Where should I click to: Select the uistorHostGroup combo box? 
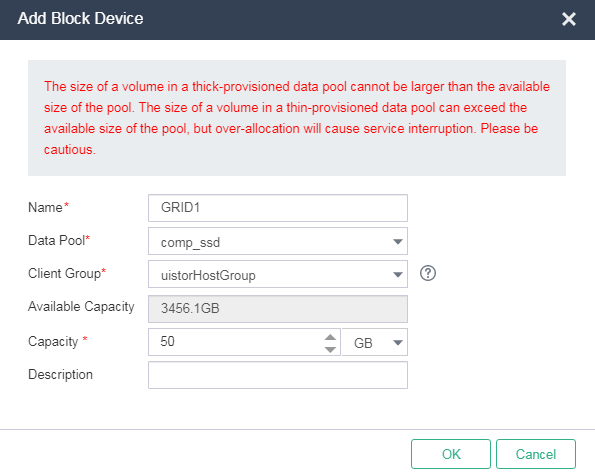tap(278, 274)
